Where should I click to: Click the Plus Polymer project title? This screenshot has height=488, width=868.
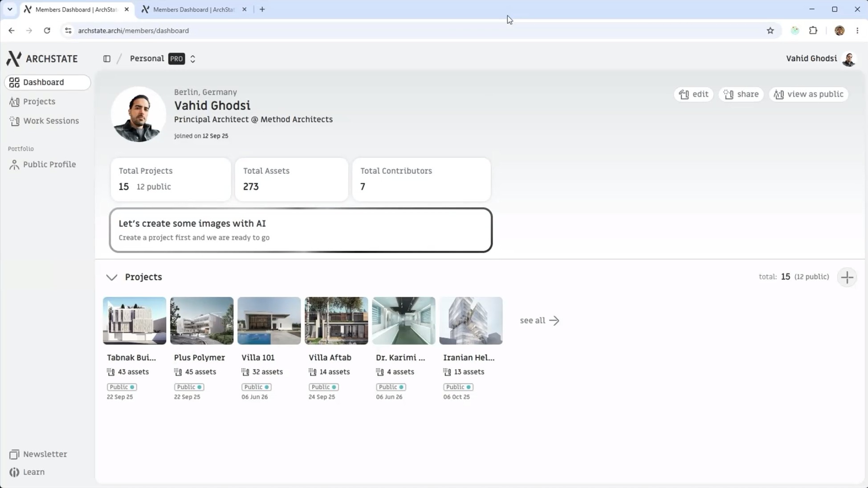coord(200,357)
